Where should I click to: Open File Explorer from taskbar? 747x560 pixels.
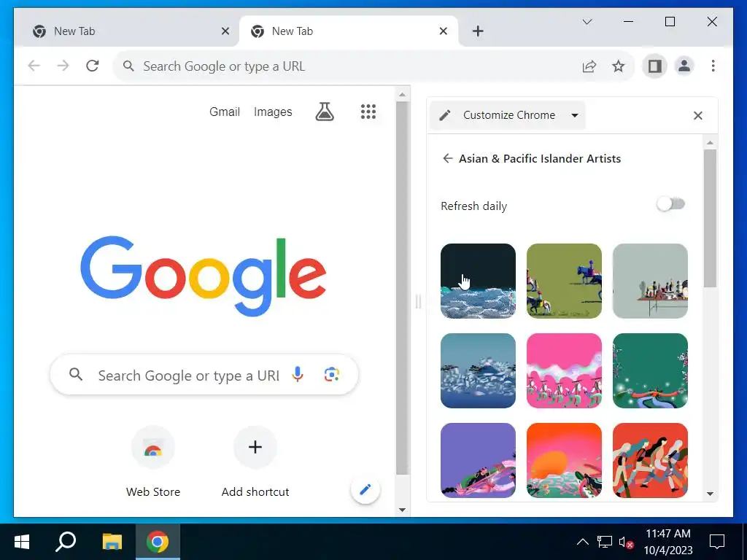[x=112, y=542]
